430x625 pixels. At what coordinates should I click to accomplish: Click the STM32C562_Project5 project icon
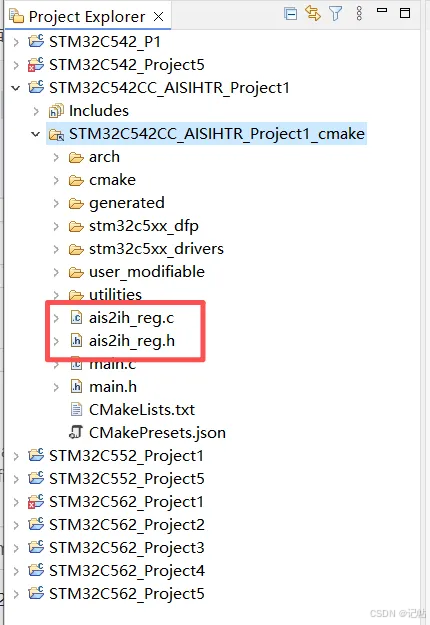pyautogui.click(x=36, y=593)
